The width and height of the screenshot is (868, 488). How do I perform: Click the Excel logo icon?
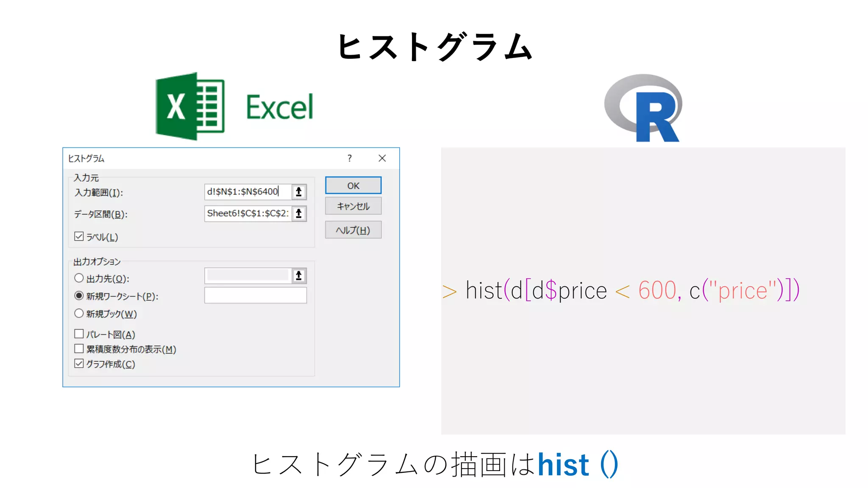tap(190, 106)
